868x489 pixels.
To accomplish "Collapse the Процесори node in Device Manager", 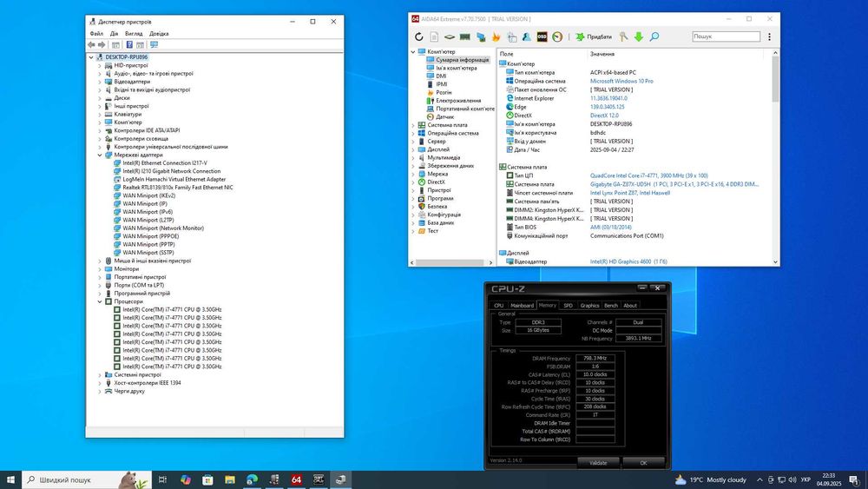I will [100, 301].
